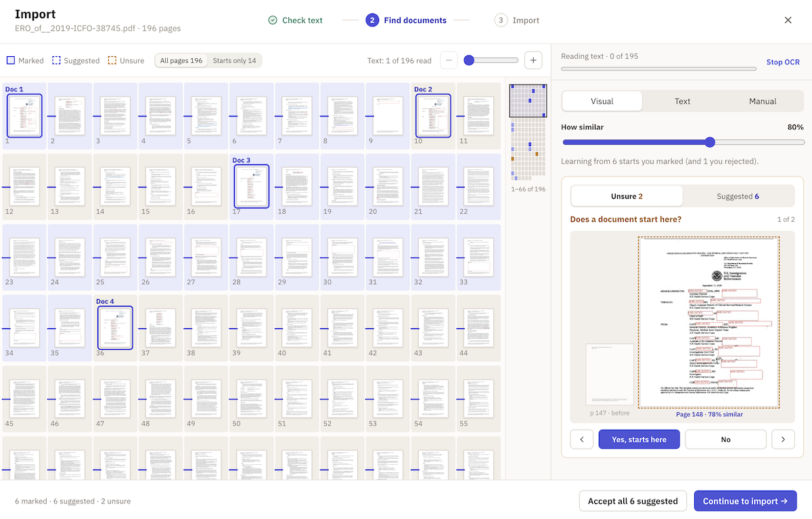Select Doc 2 start thumbnail on page 10
The height and width of the screenshot is (519, 812).
click(x=433, y=116)
